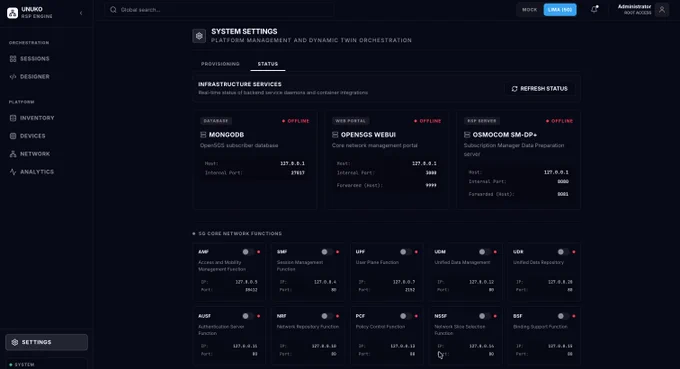Click the Open5GS WebUI server icon
Screen dimensions: 680x369
click(x=335, y=135)
